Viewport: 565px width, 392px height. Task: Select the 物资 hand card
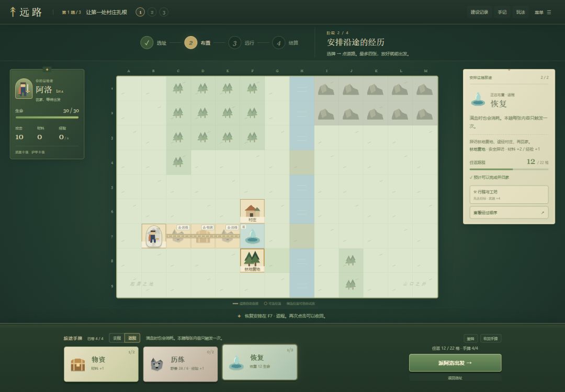pyautogui.click(x=101, y=364)
